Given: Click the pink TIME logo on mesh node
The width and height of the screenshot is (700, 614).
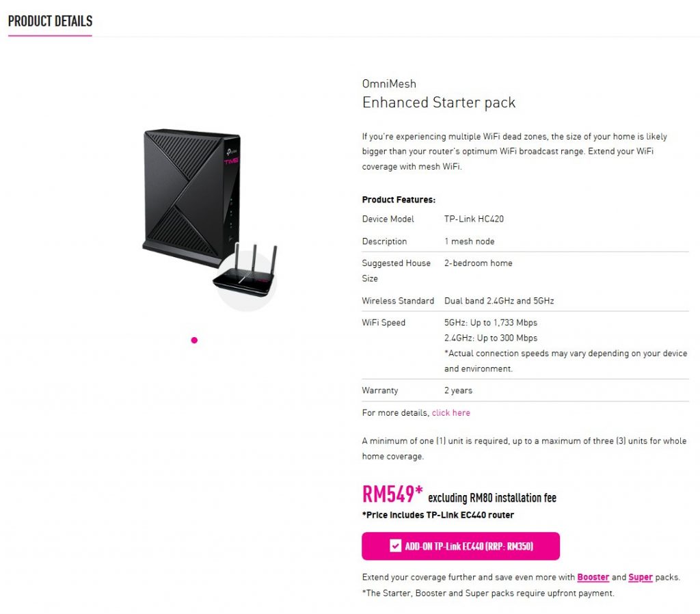Looking at the screenshot, I should coord(231,161).
